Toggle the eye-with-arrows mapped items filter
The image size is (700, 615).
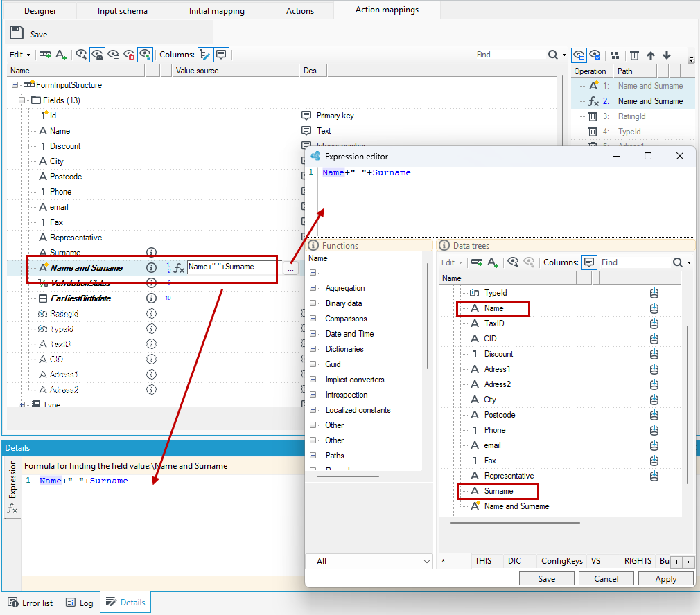click(145, 55)
